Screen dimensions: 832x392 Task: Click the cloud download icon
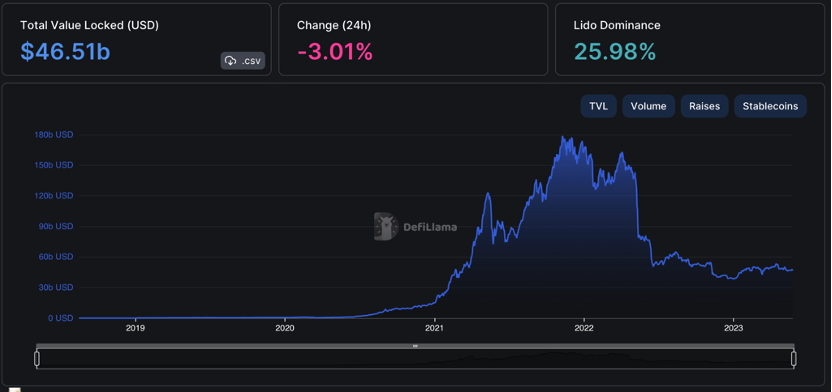[x=231, y=60]
